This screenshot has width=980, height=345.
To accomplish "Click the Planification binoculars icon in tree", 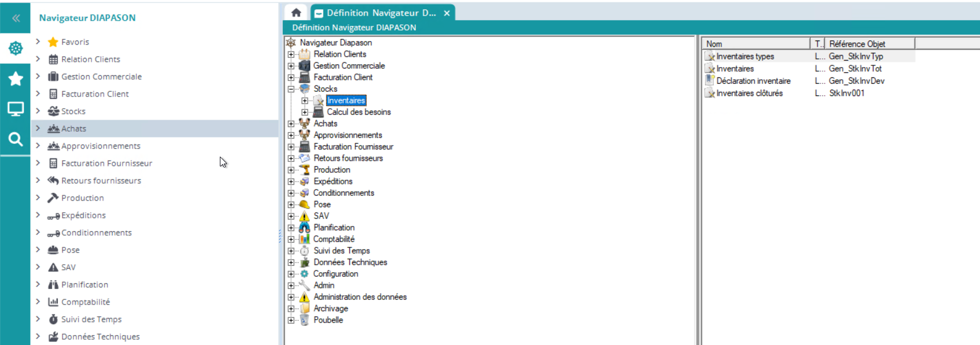I will [x=304, y=228].
